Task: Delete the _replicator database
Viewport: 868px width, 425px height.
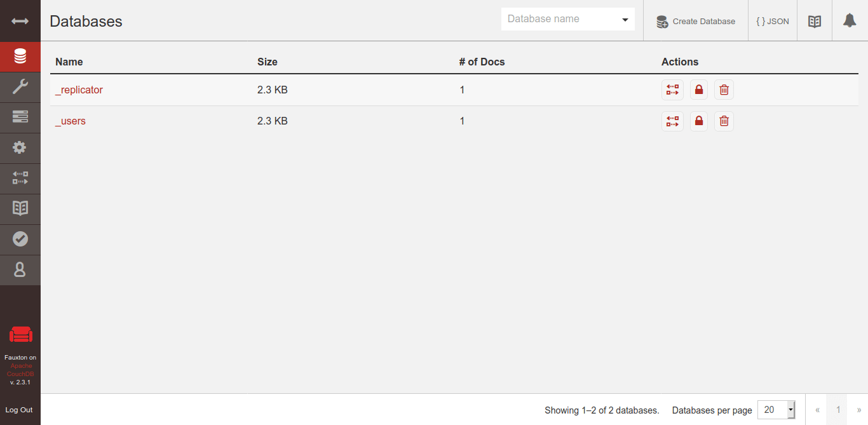Action: (724, 90)
